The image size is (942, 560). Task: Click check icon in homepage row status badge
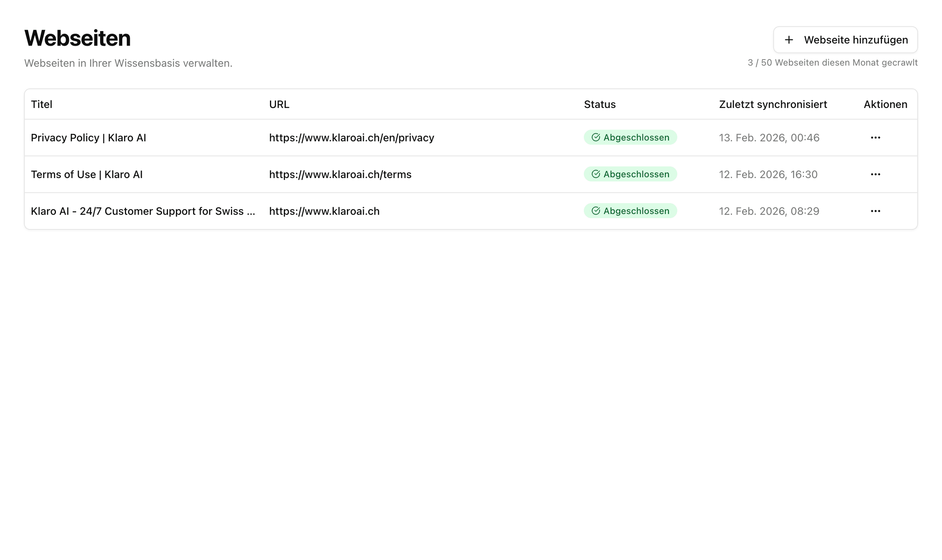point(595,211)
